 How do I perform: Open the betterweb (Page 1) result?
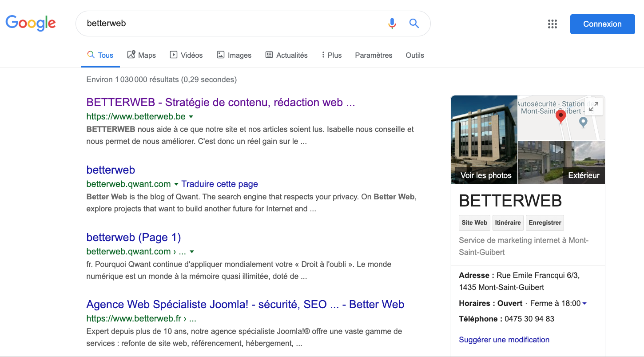point(134,237)
